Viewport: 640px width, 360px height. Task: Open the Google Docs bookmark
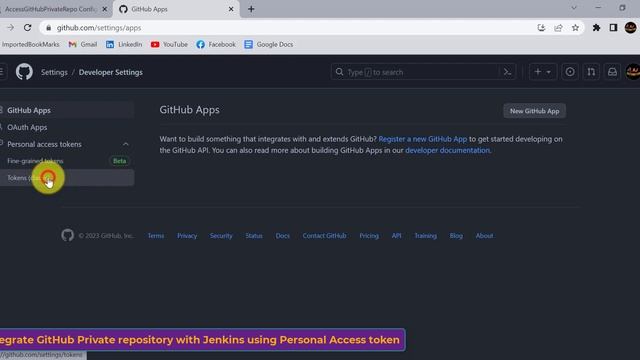tap(269, 44)
